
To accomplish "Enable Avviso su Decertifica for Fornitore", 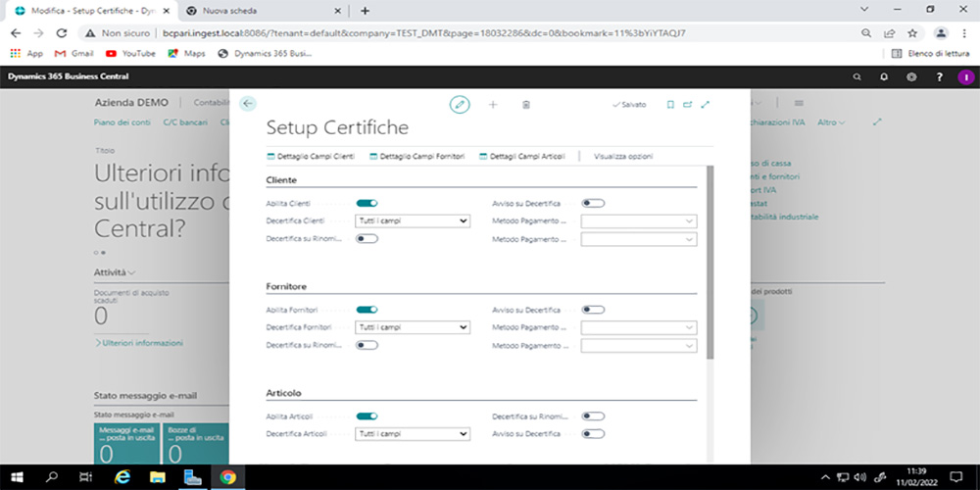I will (x=593, y=310).
